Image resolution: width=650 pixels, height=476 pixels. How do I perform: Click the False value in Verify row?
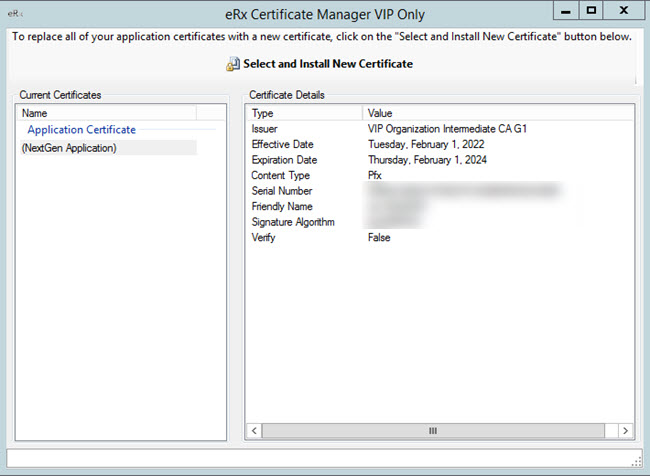[x=379, y=238]
